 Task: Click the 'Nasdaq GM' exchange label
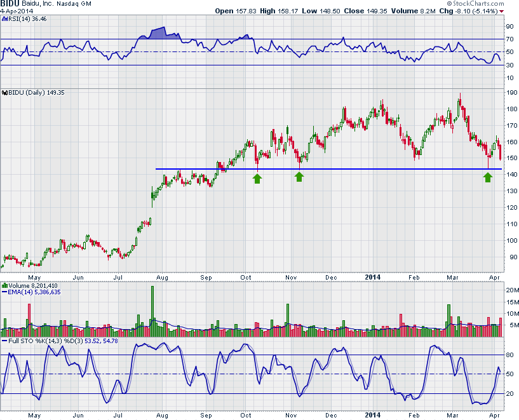pyautogui.click(x=74, y=4)
